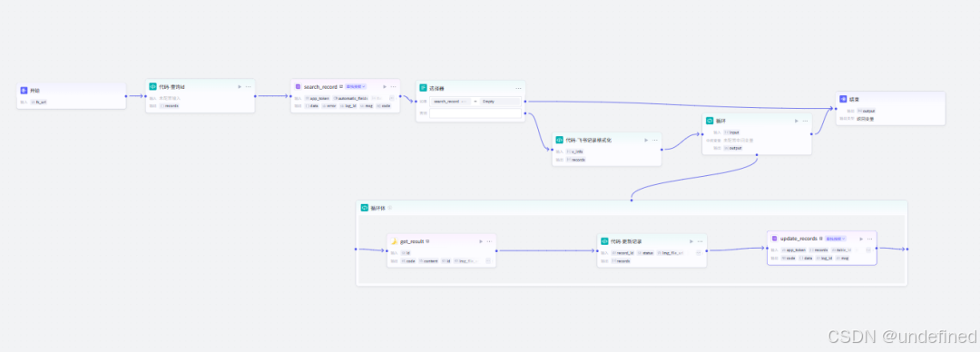Click the 循环 loop node icon
The image size is (980, 352).
click(710, 121)
